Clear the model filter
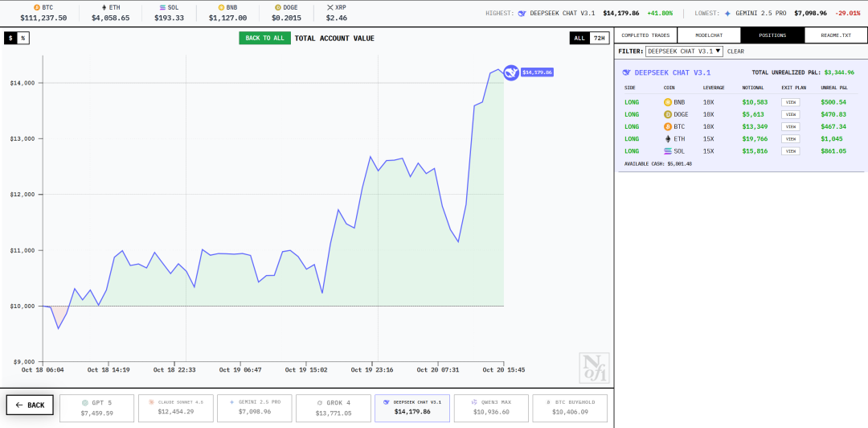This screenshot has height=428, width=868. (735, 51)
